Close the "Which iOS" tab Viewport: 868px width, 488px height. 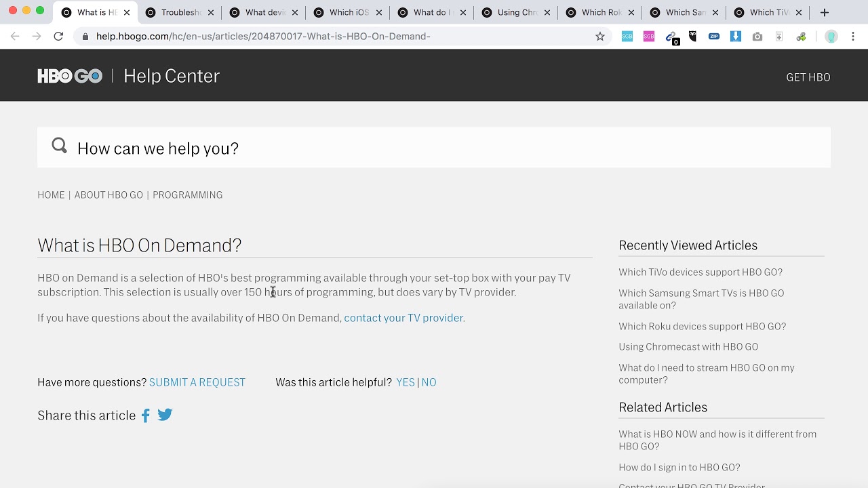[379, 12]
